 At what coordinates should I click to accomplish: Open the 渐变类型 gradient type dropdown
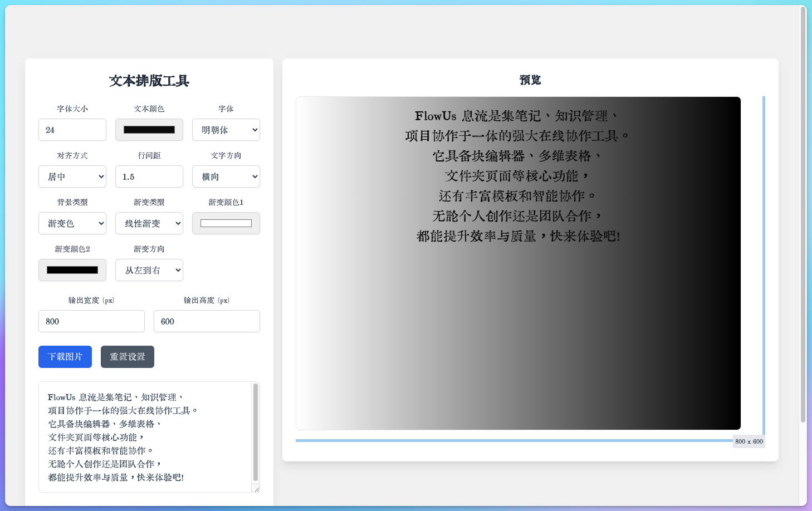[x=149, y=223]
